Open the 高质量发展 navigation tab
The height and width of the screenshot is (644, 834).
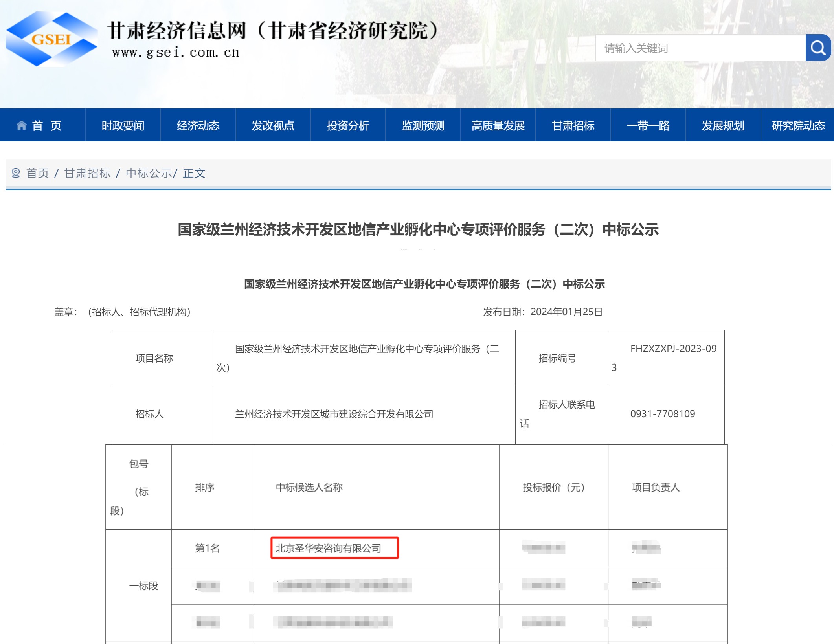498,126
